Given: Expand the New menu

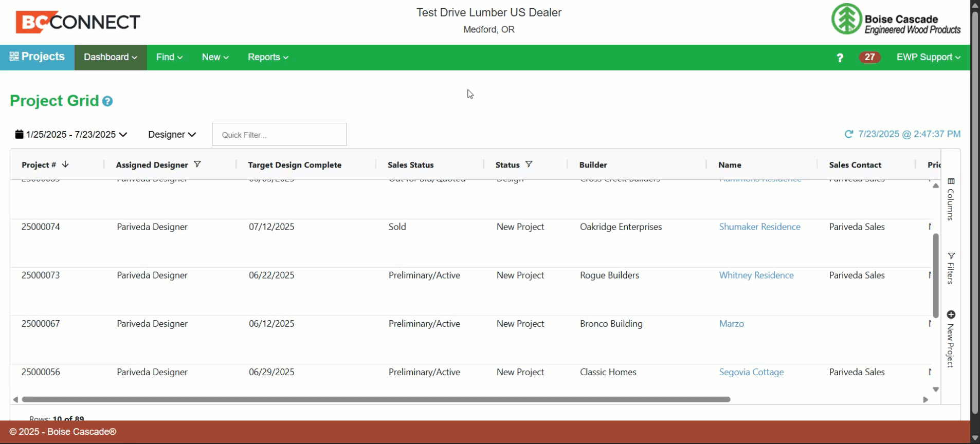Looking at the screenshot, I should coord(215,57).
